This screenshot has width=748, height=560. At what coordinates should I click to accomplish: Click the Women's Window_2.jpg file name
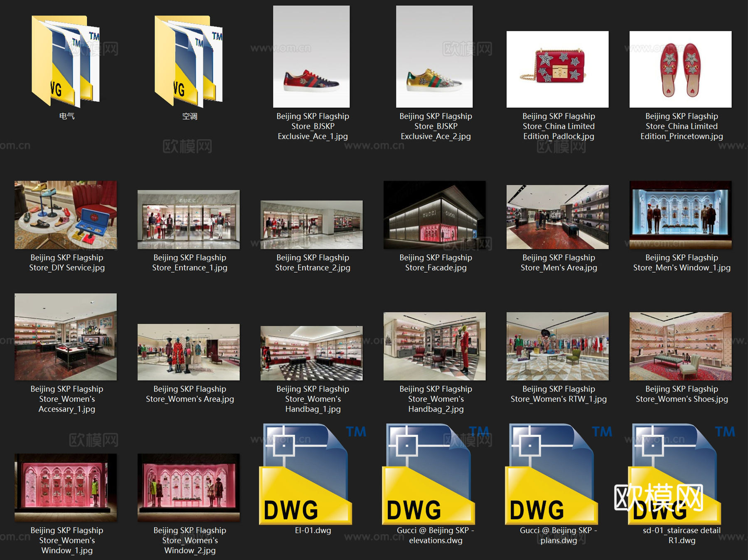190,540
